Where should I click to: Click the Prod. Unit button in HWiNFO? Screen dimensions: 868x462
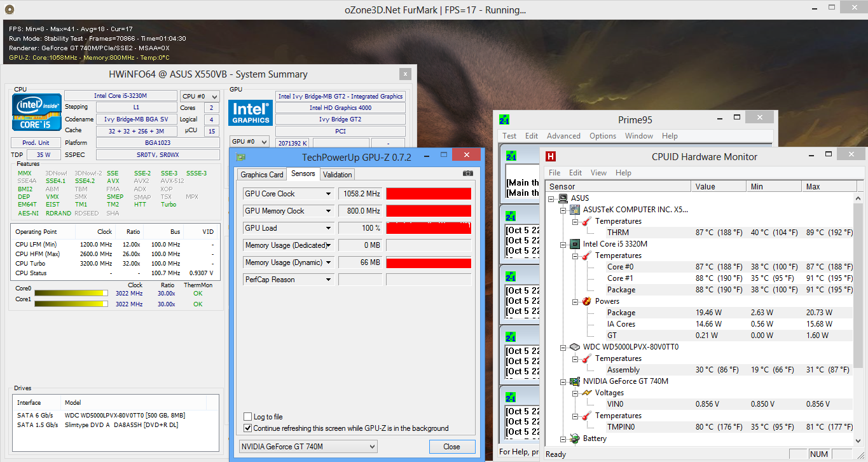pyautogui.click(x=36, y=142)
